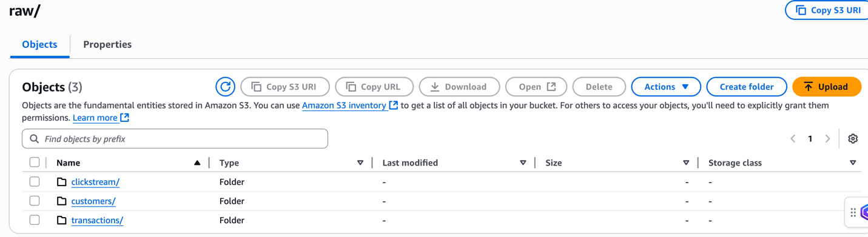Sort by Name column arrow
This screenshot has width=868, height=237.
click(197, 162)
